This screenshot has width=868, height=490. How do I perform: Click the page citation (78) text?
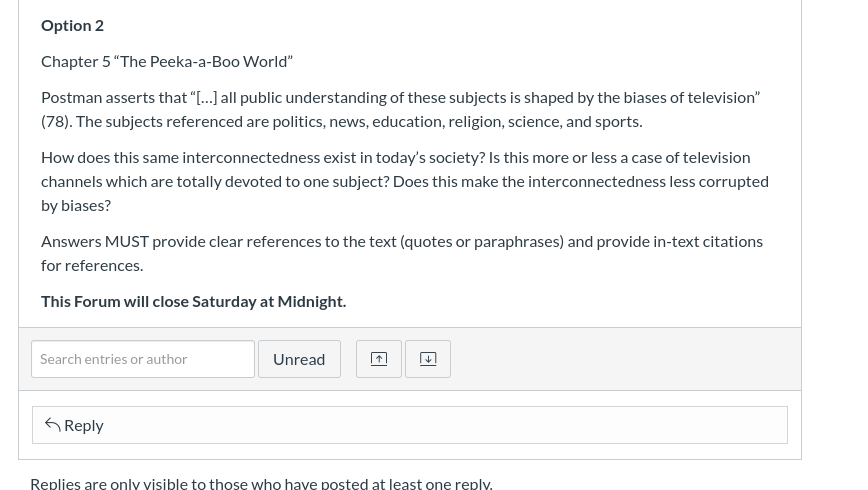[x=55, y=121]
